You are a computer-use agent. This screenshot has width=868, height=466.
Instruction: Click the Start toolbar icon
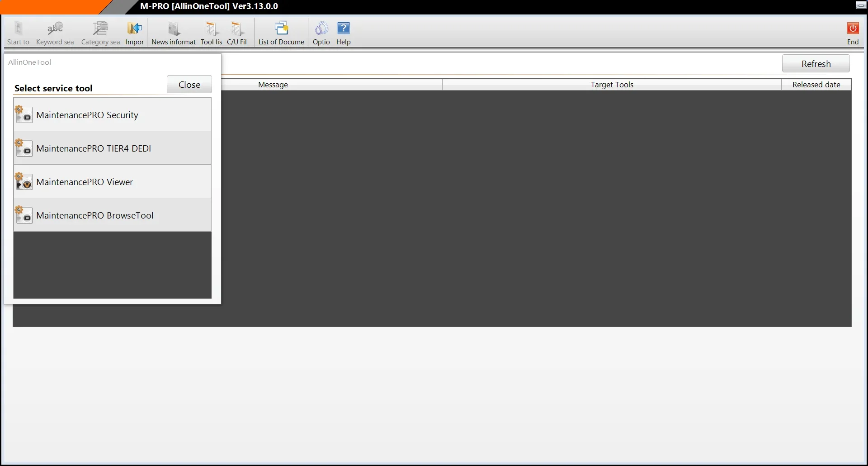[18, 33]
